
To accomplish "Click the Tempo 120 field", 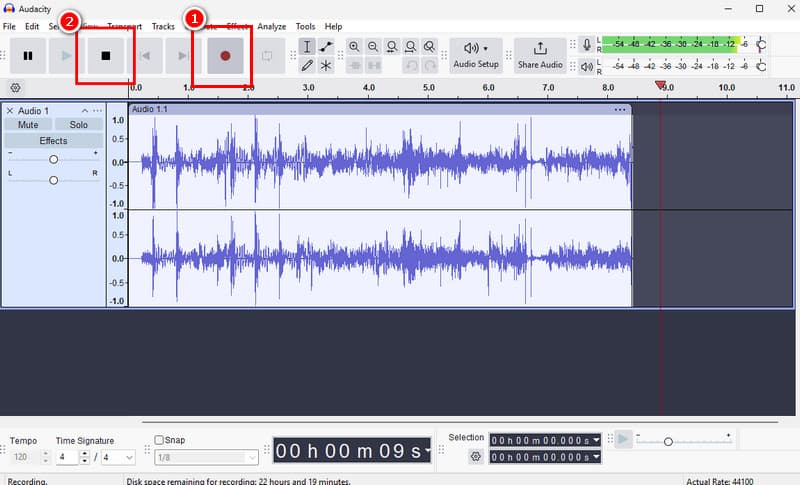I will coord(24,457).
